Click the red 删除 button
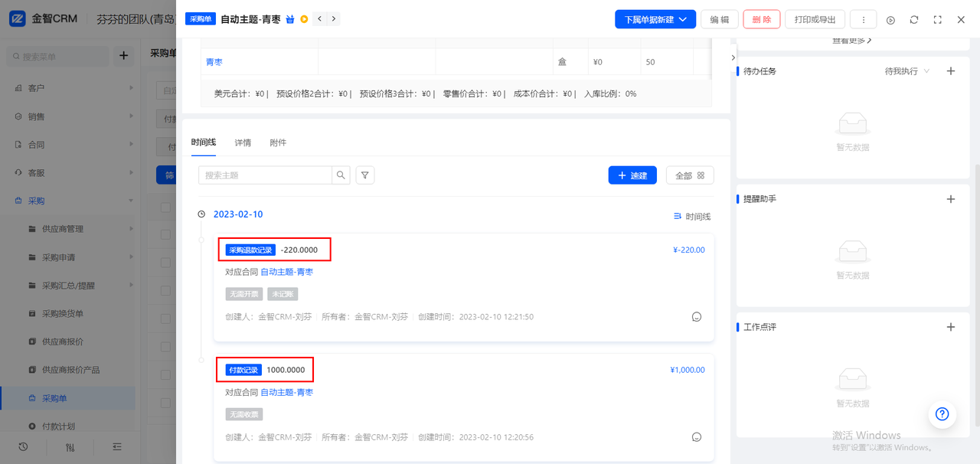 click(x=762, y=20)
